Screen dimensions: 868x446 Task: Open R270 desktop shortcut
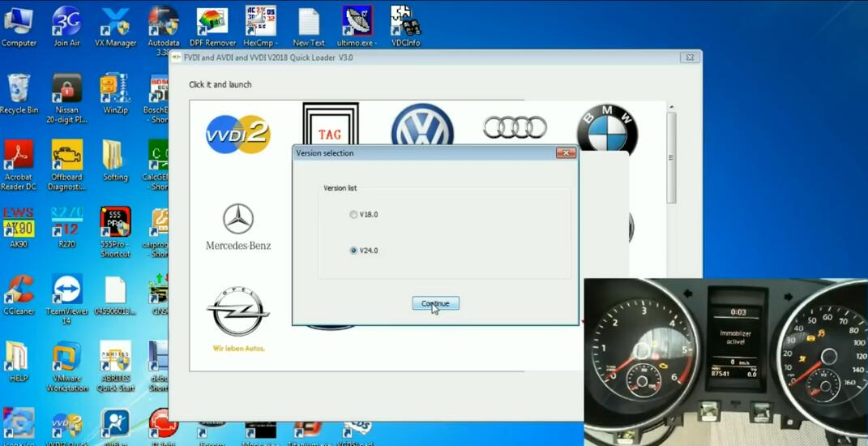tap(67, 227)
